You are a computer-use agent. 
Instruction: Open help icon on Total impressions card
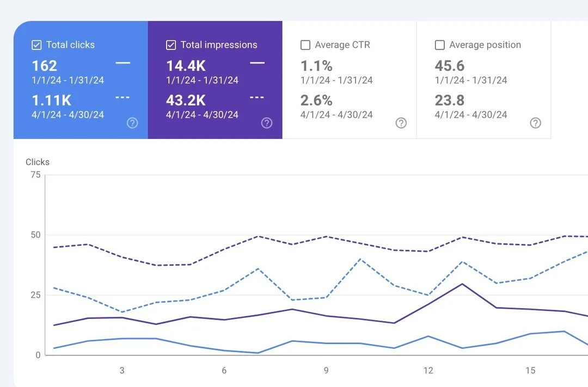267,123
